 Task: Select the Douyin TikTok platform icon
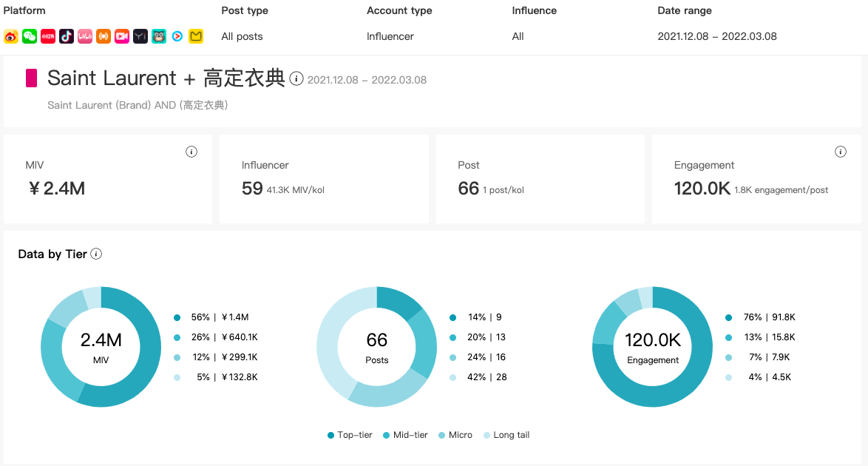[x=67, y=36]
